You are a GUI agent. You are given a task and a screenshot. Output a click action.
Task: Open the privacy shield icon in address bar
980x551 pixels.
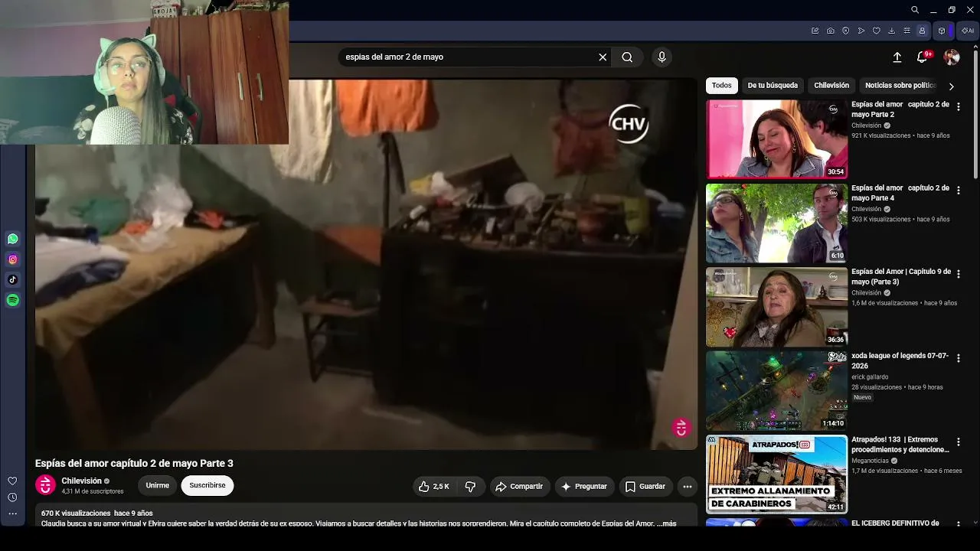coord(845,31)
